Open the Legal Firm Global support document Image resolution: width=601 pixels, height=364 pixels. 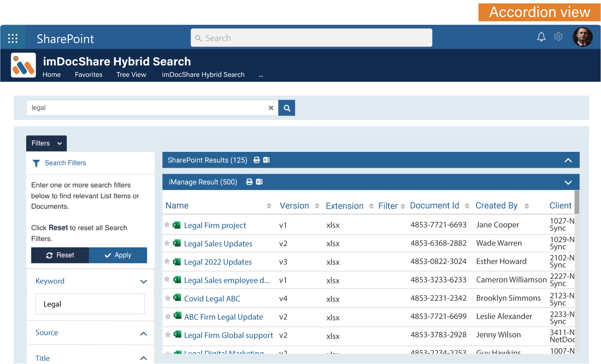[228, 335]
